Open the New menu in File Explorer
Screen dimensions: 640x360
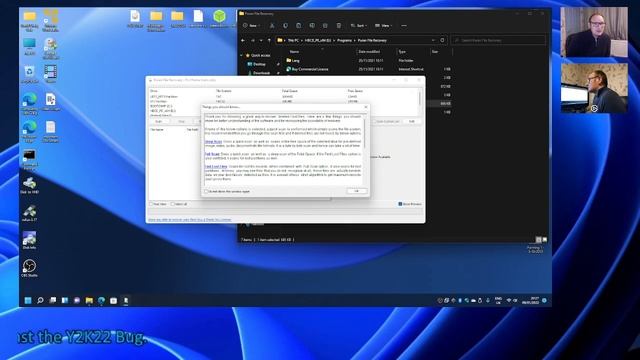click(x=252, y=25)
